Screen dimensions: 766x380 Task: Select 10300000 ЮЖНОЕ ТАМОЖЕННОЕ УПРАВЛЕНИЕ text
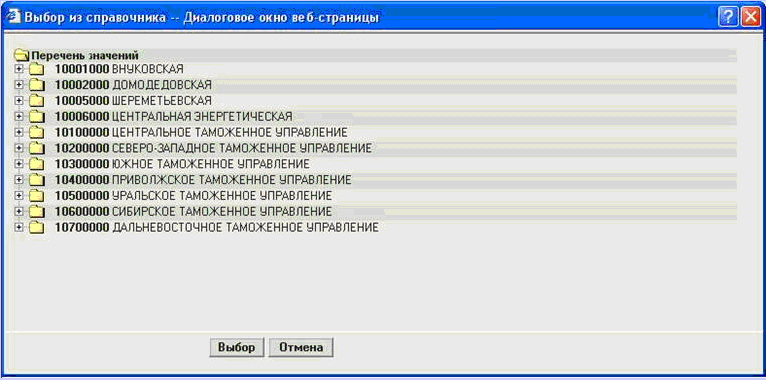click(x=182, y=164)
